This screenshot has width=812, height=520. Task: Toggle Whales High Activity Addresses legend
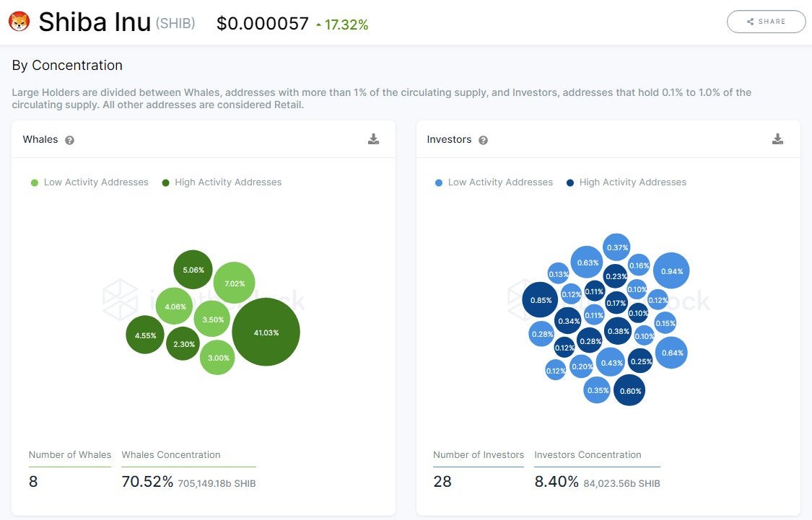(x=222, y=182)
